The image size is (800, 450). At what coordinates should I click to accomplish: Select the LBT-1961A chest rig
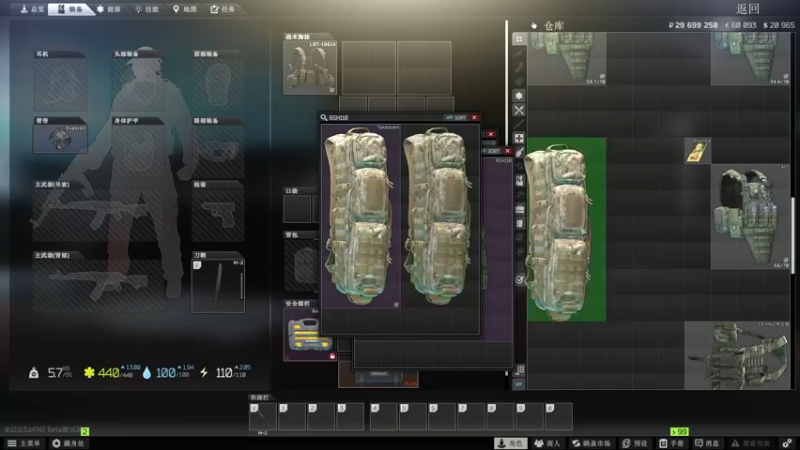click(310, 68)
